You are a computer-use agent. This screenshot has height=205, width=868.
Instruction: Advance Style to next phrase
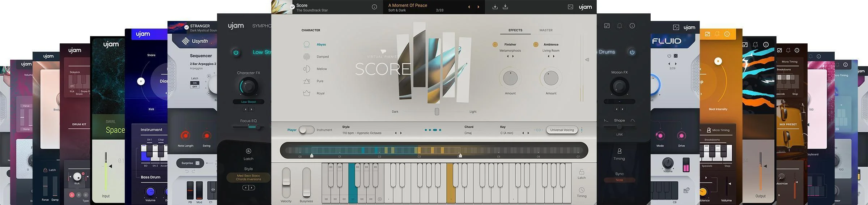[401, 133]
